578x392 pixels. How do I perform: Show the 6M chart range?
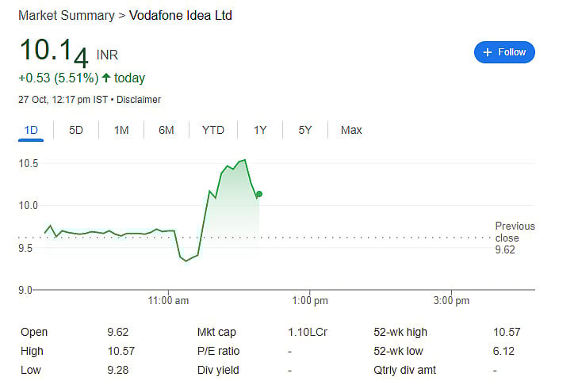tap(166, 130)
